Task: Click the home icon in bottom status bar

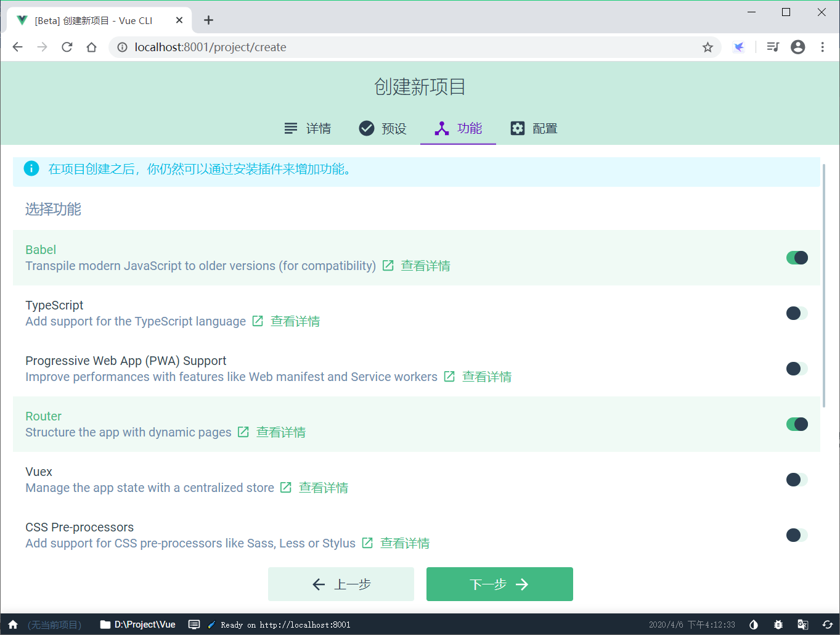Action: point(13,625)
